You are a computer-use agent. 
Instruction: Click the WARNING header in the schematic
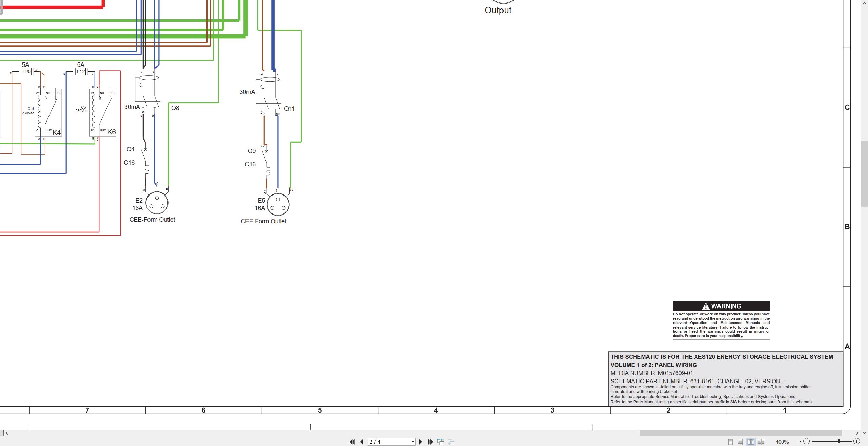point(721,306)
